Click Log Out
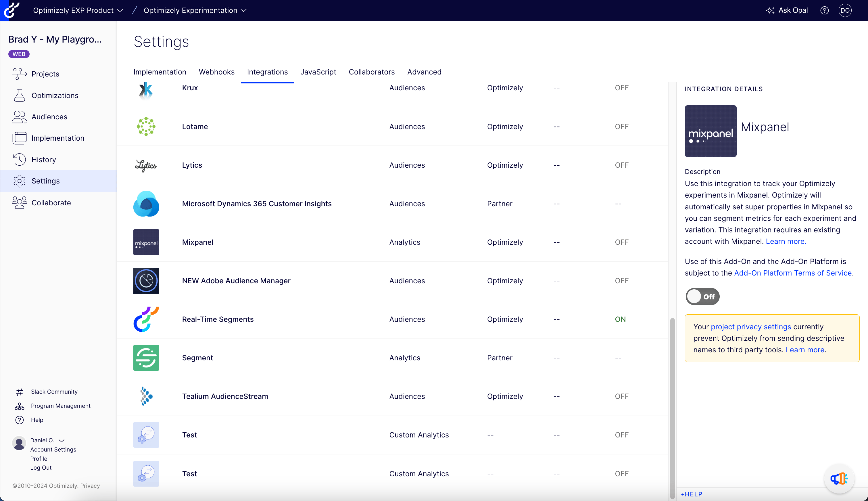Viewport: 868px width, 501px height. pos(41,468)
